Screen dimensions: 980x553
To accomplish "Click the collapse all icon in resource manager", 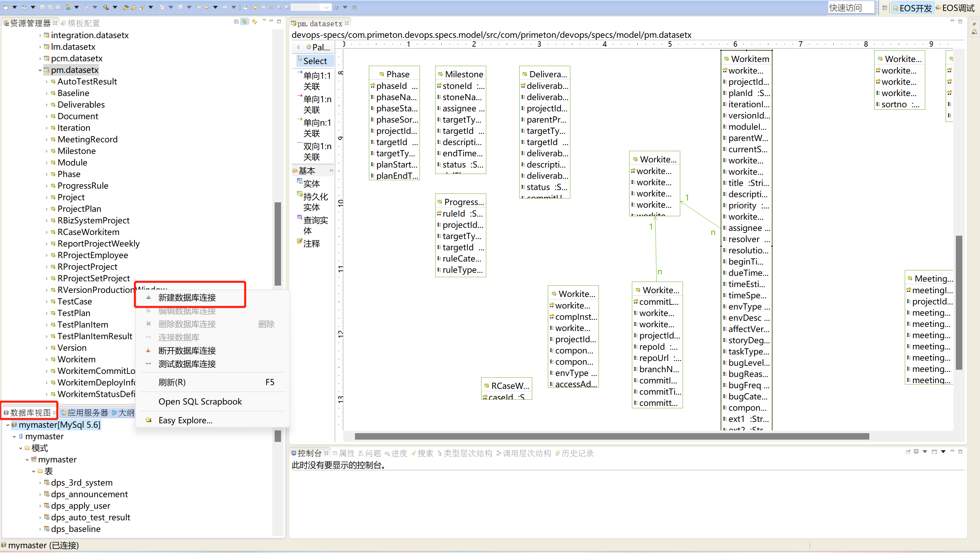I will tap(236, 22).
